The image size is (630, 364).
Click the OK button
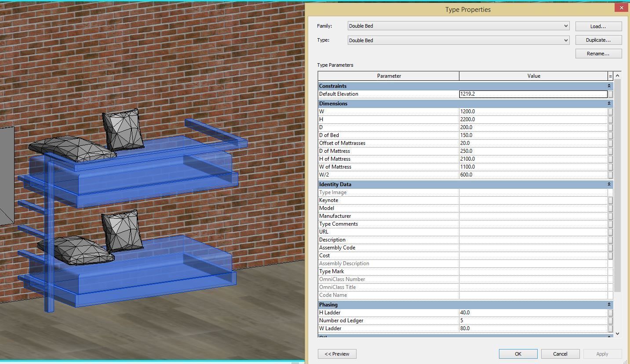[517, 353]
